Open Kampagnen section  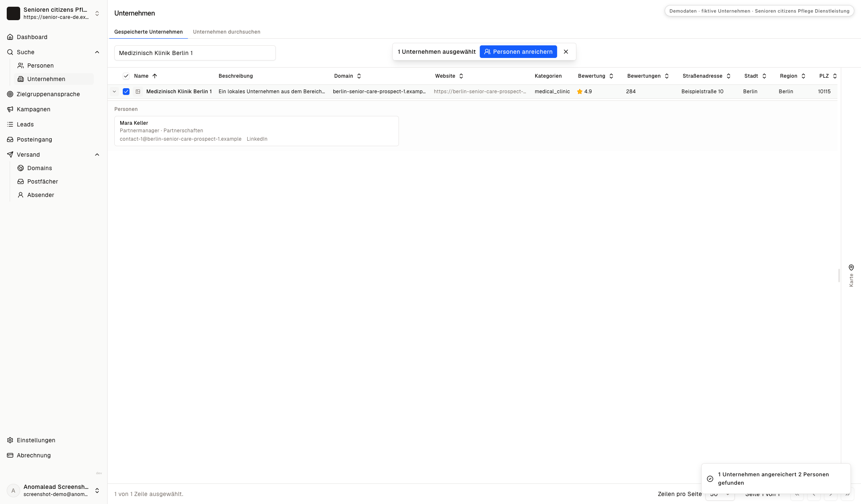point(33,109)
